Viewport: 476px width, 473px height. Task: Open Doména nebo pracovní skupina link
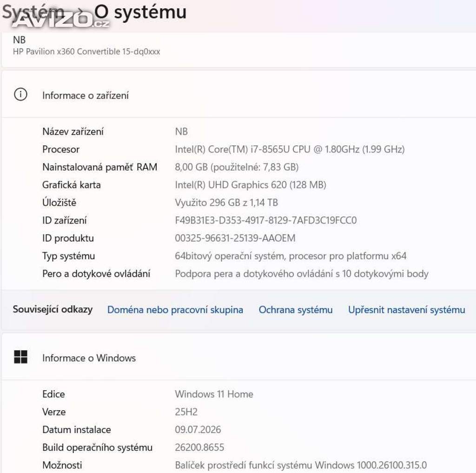[x=175, y=310]
